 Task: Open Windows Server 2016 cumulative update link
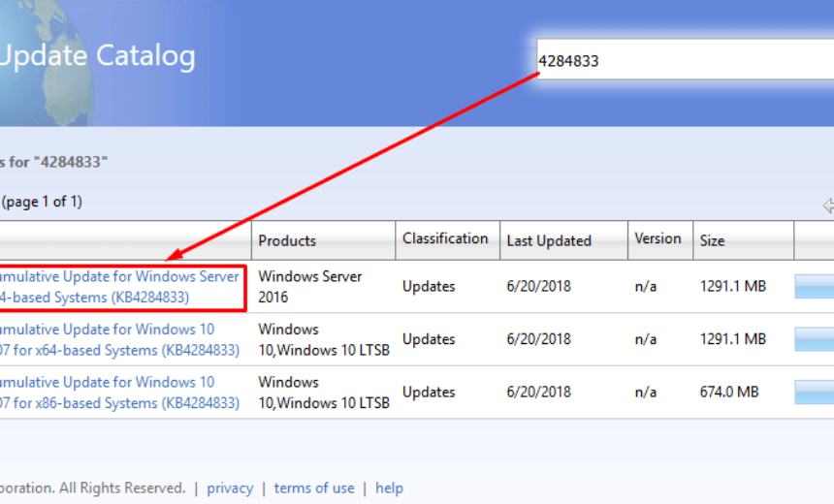coord(119,287)
